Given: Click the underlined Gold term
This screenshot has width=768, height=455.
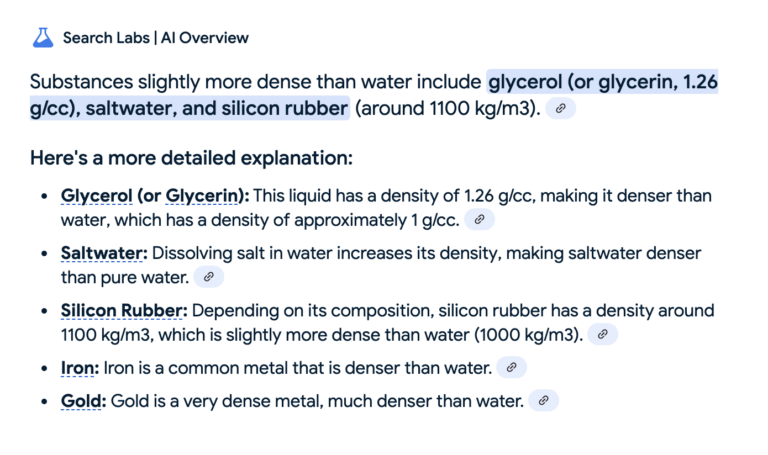Looking at the screenshot, I should 81,401.
